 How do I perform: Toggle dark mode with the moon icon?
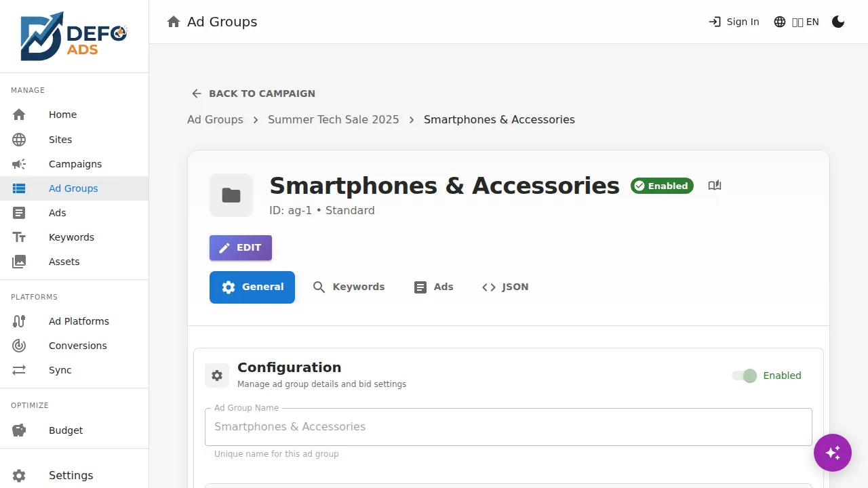(x=838, y=22)
